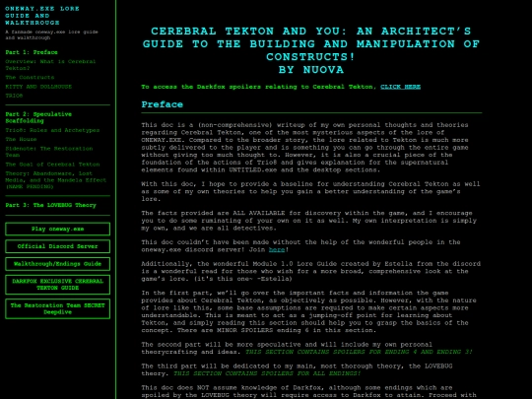
Task: Open Overview: What is Cerebral Tekton?
Action: click(x=50, y=65)
